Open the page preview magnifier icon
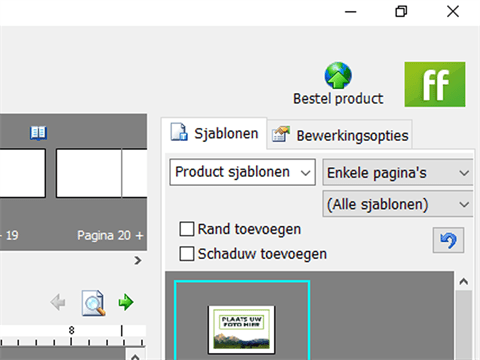Screen dimensions: 480x360 [x=93, y=303]
